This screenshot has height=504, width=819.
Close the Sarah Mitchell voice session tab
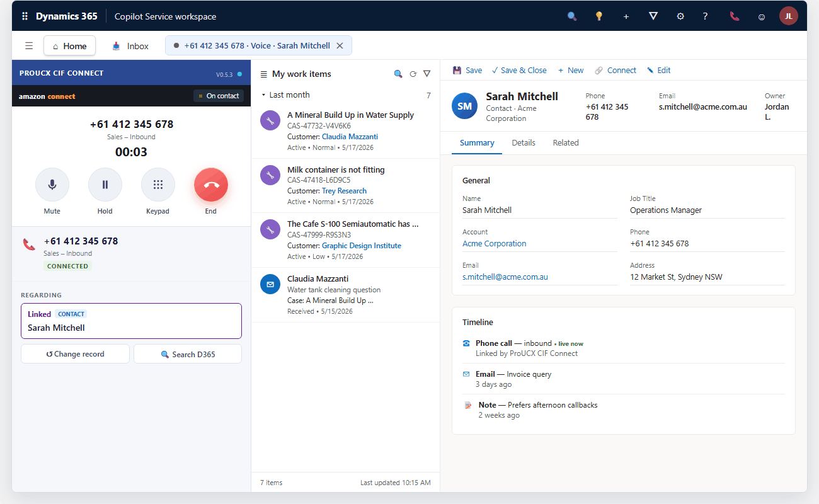(340, 46)
